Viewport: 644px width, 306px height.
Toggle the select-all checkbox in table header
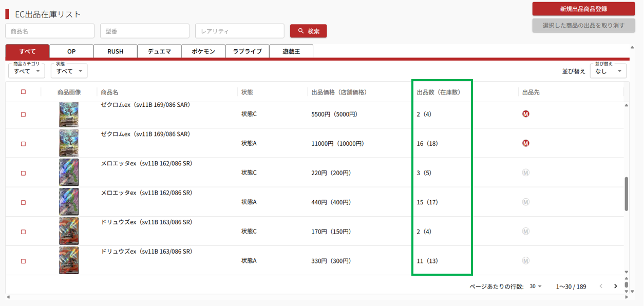(23, 92)
